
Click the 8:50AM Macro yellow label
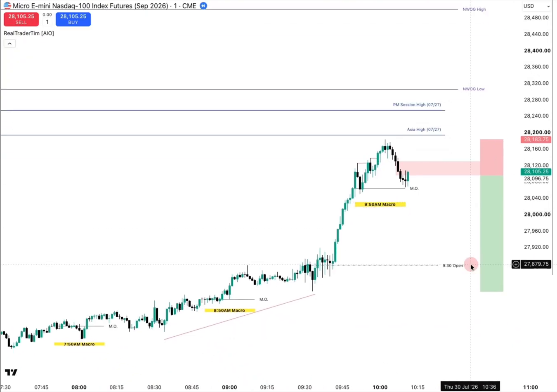click(x=229, y=310)
